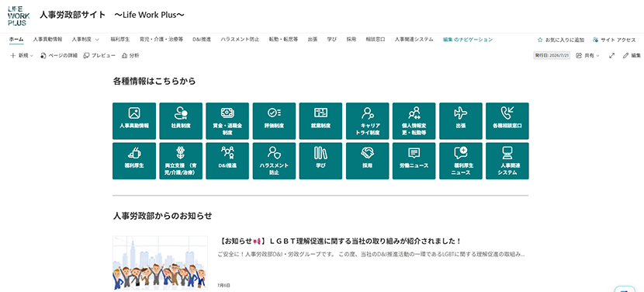Go to 福利厚生 in top navigation
This screenshot has height=292, width=644.
click(120, 40)
